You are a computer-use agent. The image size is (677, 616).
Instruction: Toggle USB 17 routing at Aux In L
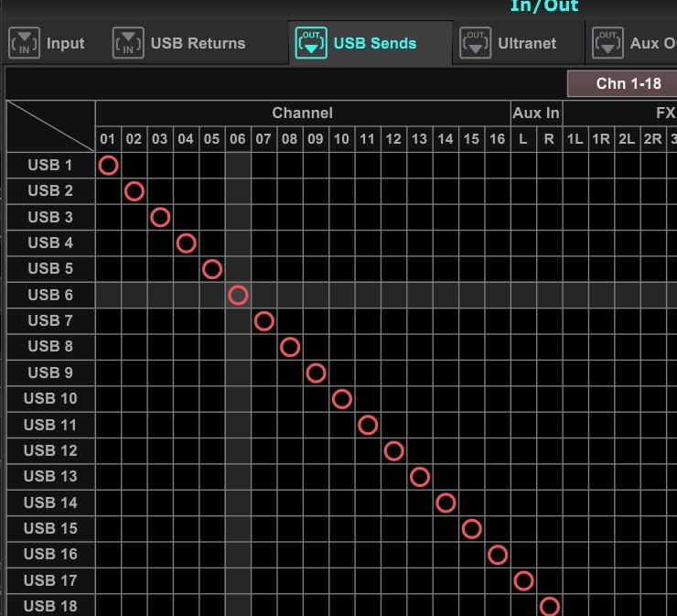pos(523,580)
